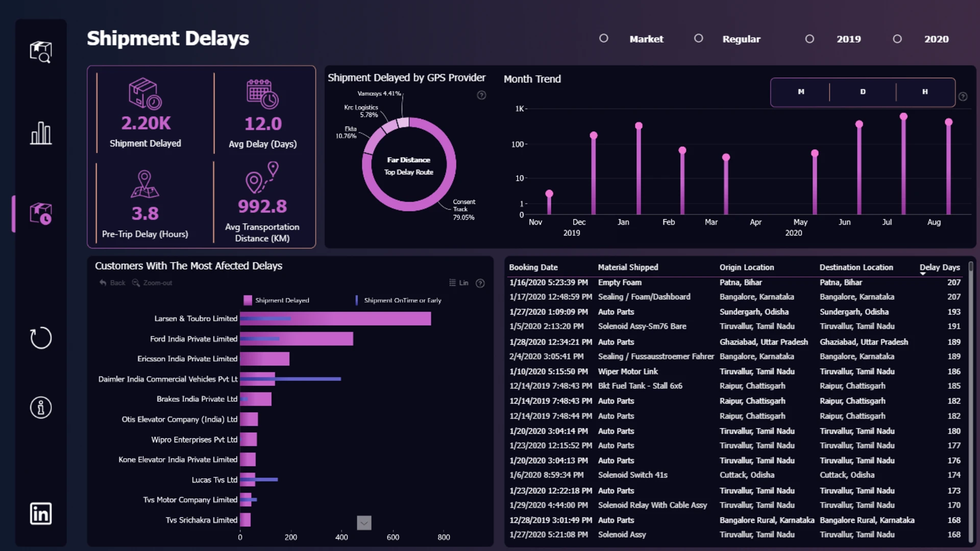
Task: Switch Month Trend to D view
Action: click(x=863, y=92)
